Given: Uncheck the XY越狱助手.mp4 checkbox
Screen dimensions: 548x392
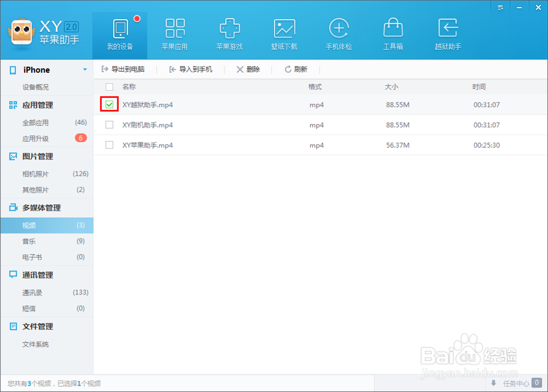Looking at the screenshot, I should coord(110,105).
